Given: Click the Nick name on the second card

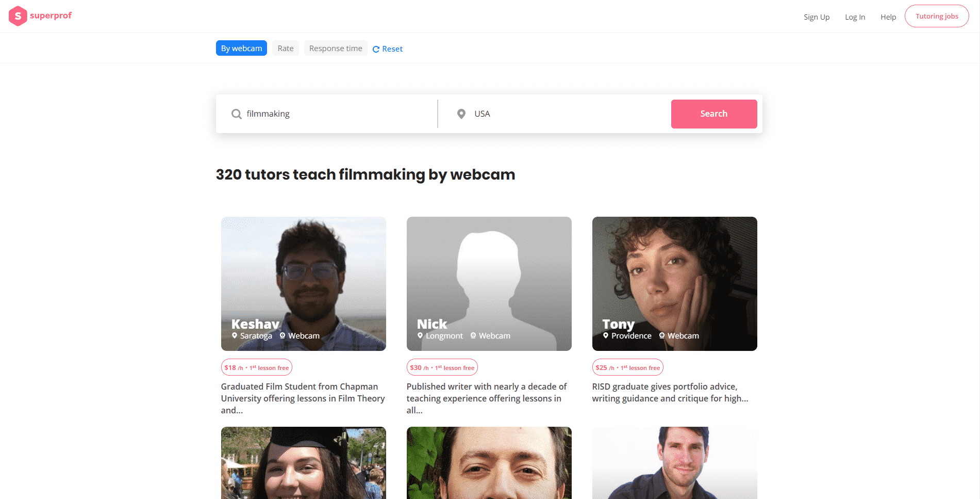Looking at the screenshot, I should (432, 324).
